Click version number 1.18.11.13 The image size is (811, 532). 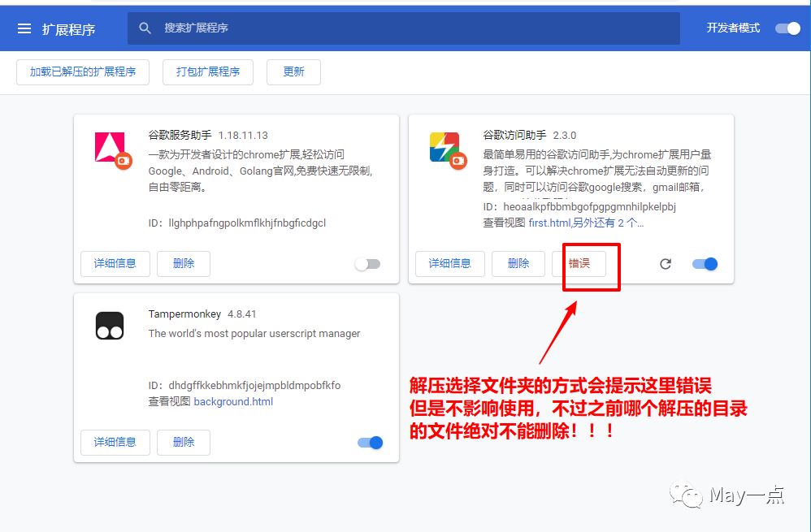pyautogui.click(x=243, y=136)
